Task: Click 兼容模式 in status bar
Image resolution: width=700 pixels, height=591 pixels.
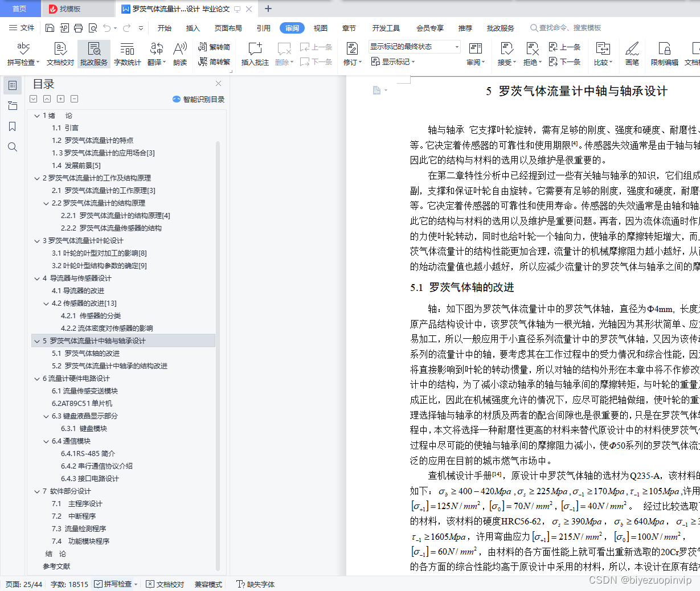Action: [208, 584]
